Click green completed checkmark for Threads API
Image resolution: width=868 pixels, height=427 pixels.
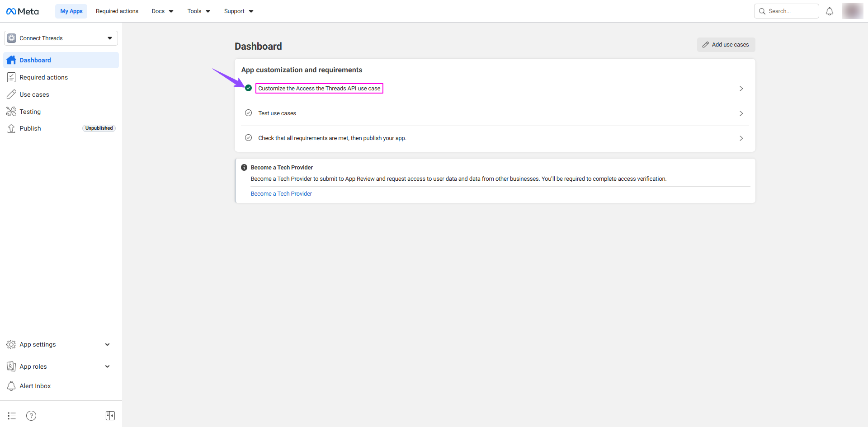click(248, 88)
